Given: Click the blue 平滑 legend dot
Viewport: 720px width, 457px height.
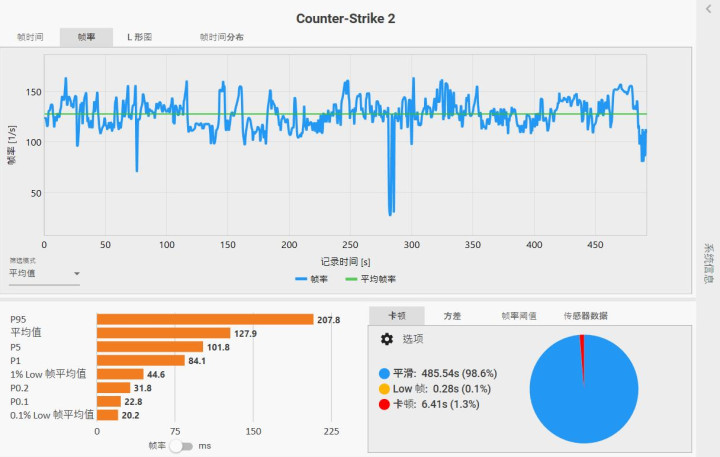Looking at the screenshot, I should [384, 373].
